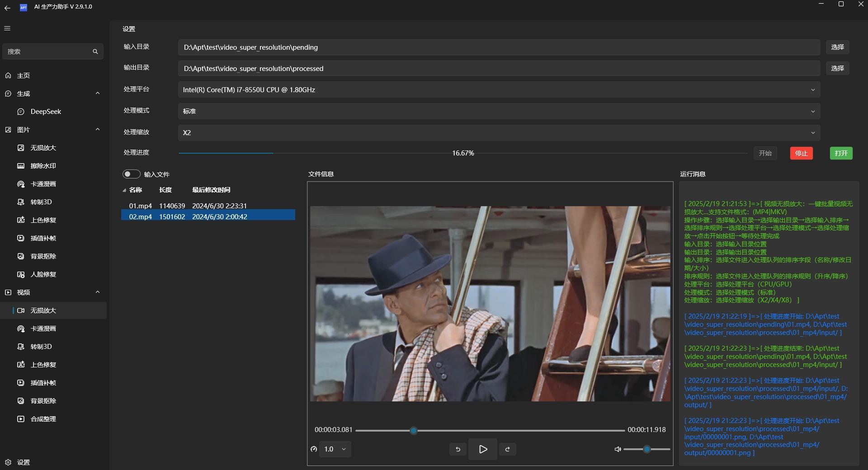Open image 无损放大 tool
868x470 pixels.
point(53,148)
